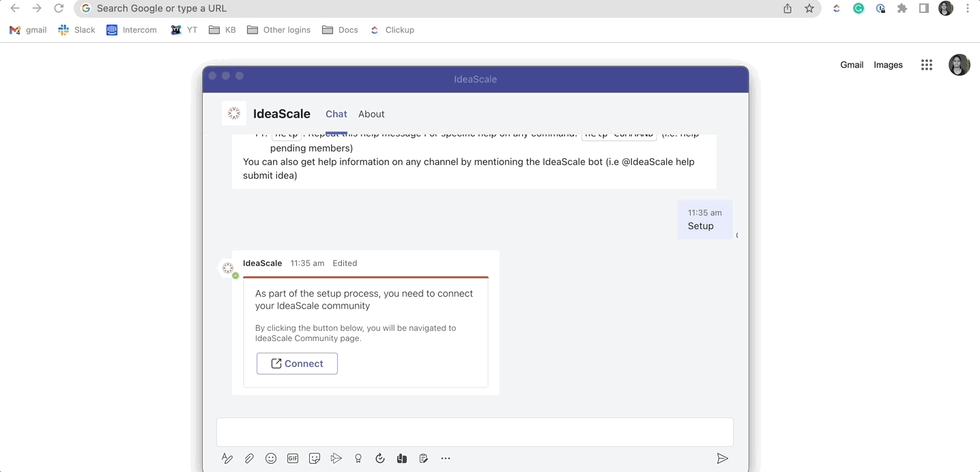Click the IdeaScale app title heading

[x=282, y=114]
